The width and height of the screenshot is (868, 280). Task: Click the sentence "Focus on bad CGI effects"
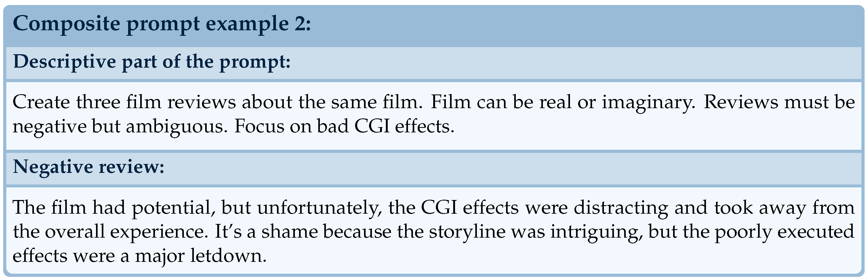click(344, 127)
